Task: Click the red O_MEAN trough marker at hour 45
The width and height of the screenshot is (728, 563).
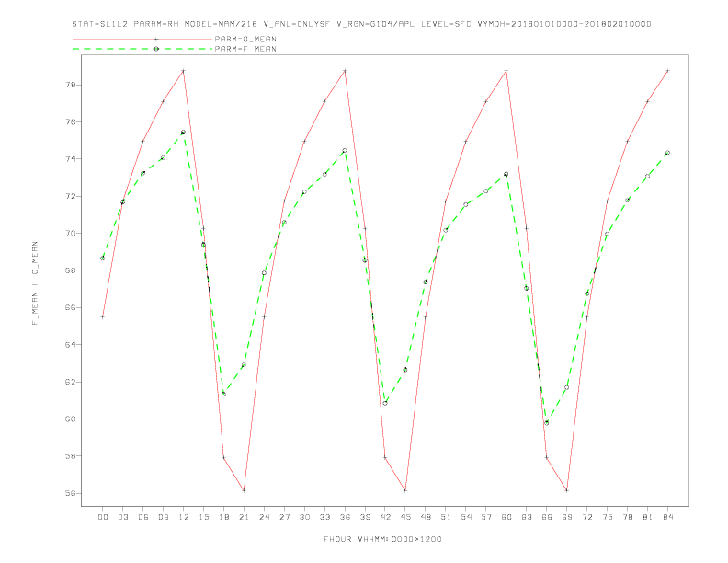Action: click(x=405, y=490)
